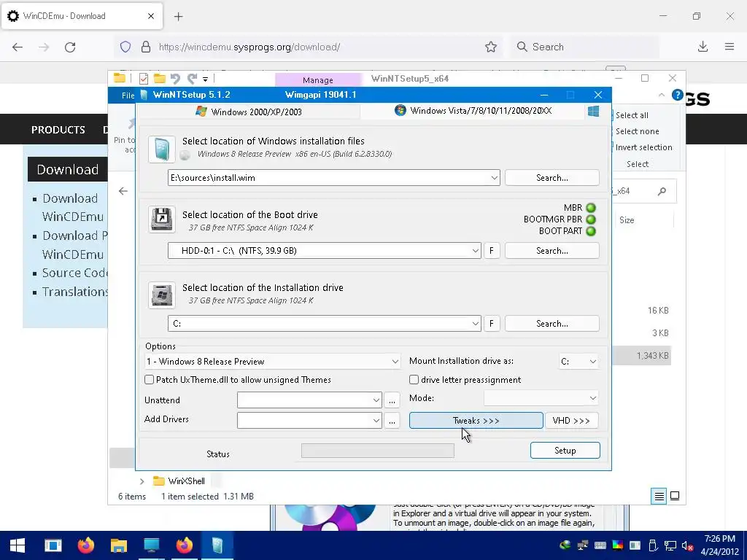Viewport: 747px width, 560px height.
Task: Click the Firefox tracking protection shield icon
Action: [125, 47]
